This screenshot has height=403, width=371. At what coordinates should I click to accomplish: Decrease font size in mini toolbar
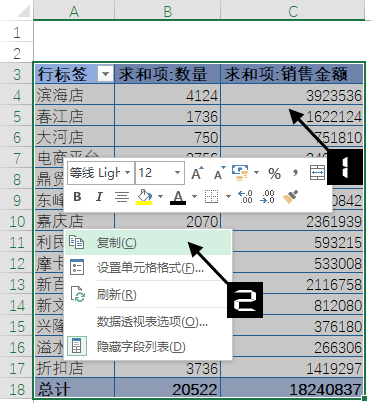click(x=219, y=173)
